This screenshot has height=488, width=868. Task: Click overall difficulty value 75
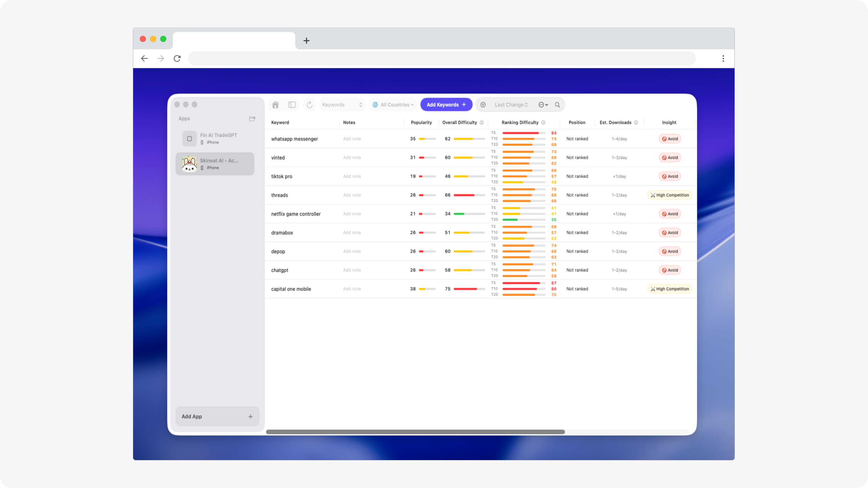448,289
